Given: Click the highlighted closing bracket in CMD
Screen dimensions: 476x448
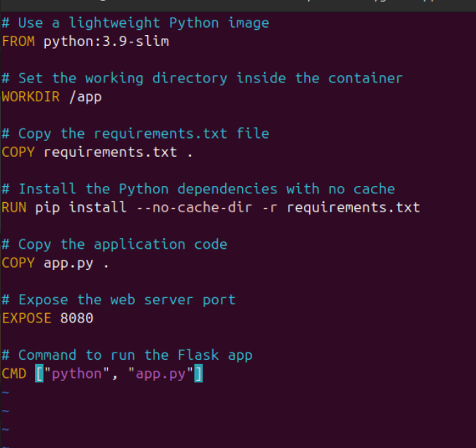Looking at the screenshot, I should pos(198,374).
